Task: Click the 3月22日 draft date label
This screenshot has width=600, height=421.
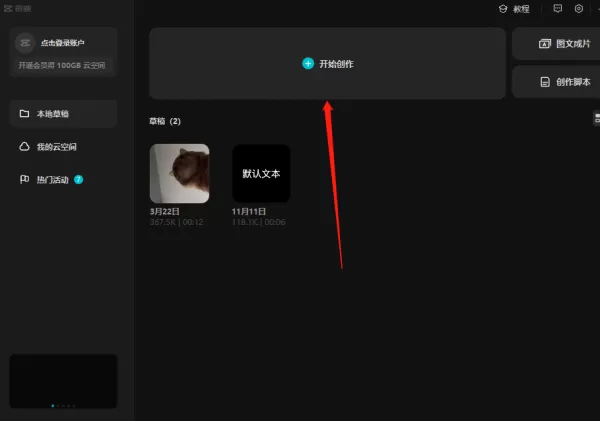Action: click(x=165, y=211)
